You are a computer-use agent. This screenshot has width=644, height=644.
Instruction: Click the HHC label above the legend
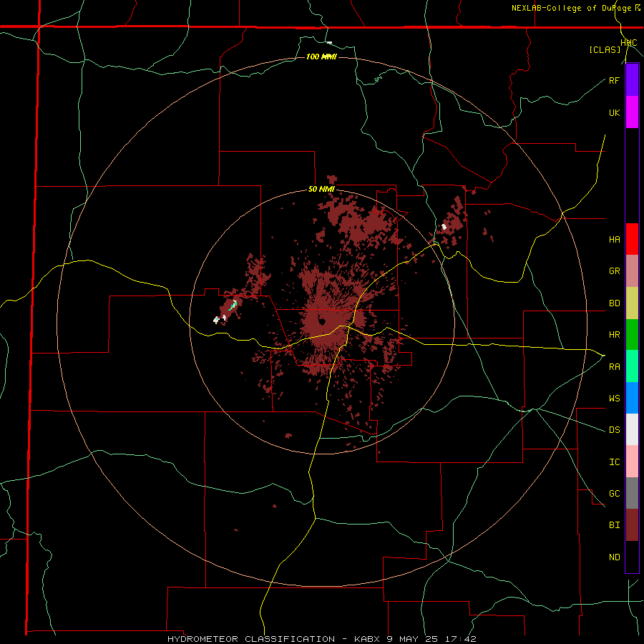pos(628,43)
